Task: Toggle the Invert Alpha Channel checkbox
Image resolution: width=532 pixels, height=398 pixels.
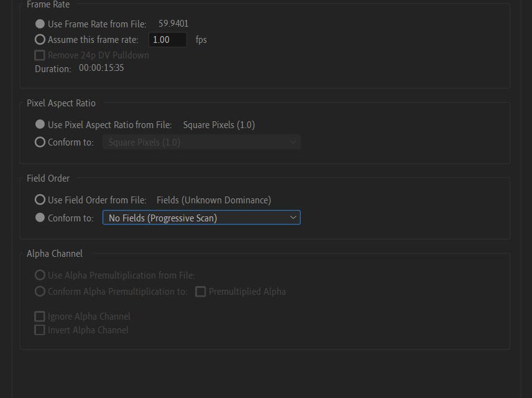Action: [x=40, y=330]
